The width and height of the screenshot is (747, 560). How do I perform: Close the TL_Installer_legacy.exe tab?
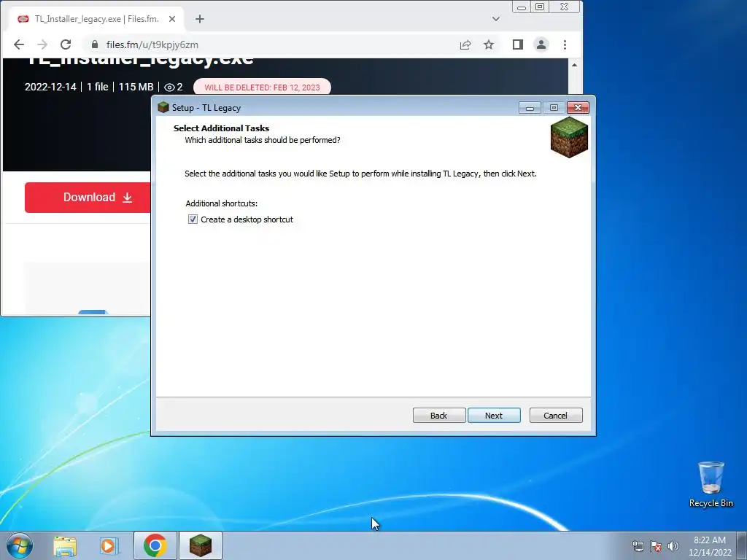tap(172, 19)
